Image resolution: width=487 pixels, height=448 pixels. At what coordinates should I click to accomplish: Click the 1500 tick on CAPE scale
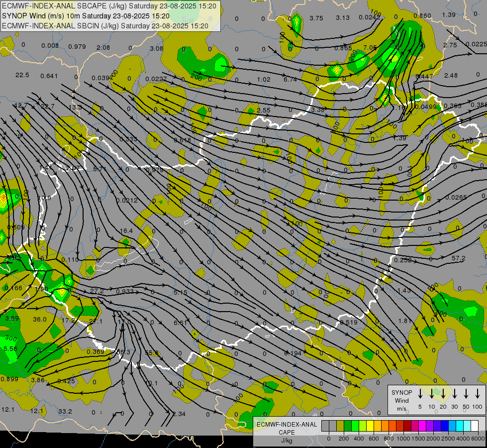pos(418,439)
